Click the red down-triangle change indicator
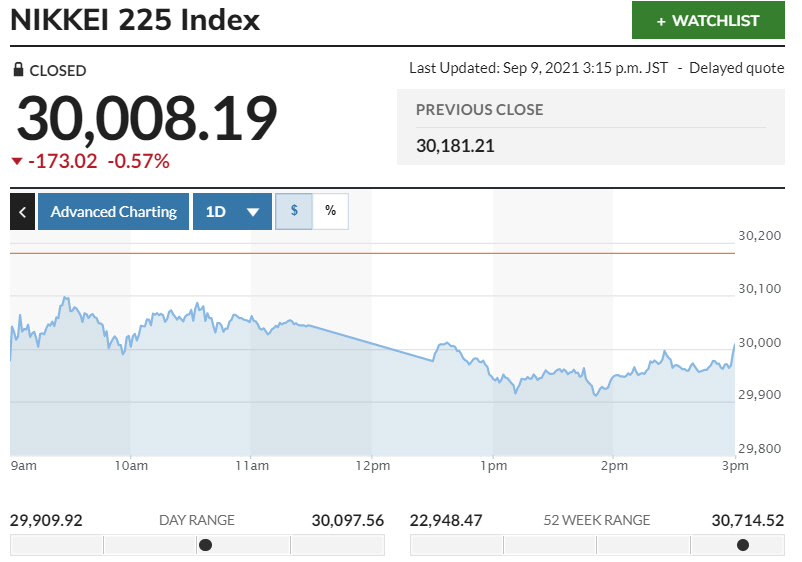Image resolution: width=802 pixels, height=562 pixels. (17, 161)
